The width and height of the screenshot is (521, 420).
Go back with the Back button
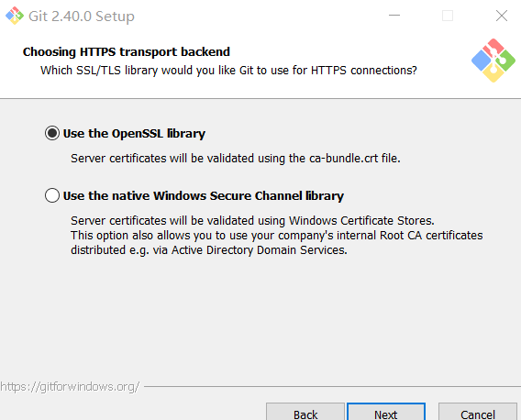tap(305, 412)
